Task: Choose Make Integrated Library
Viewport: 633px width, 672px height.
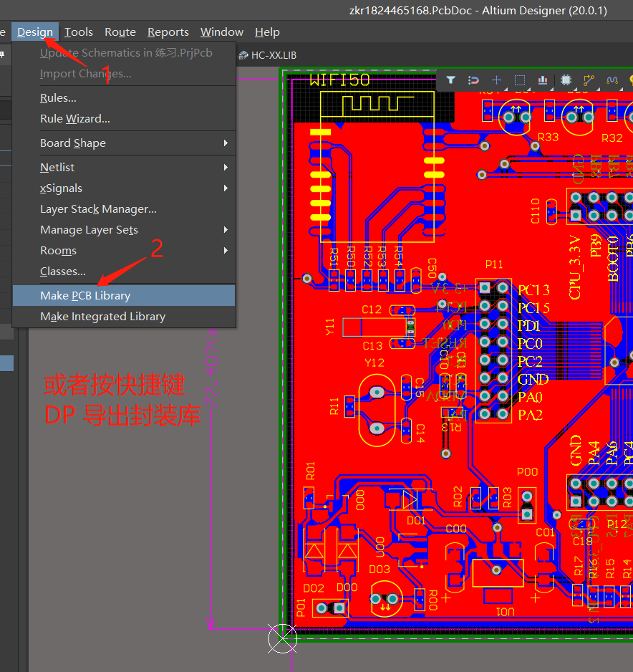Action: coord(124,317)
